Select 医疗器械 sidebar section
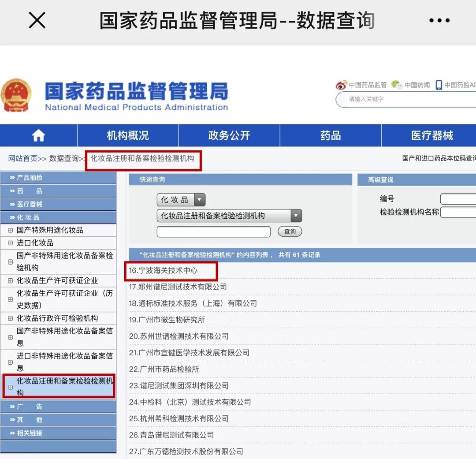The height and width of the screenshot is (459, 476). (58, 205)
